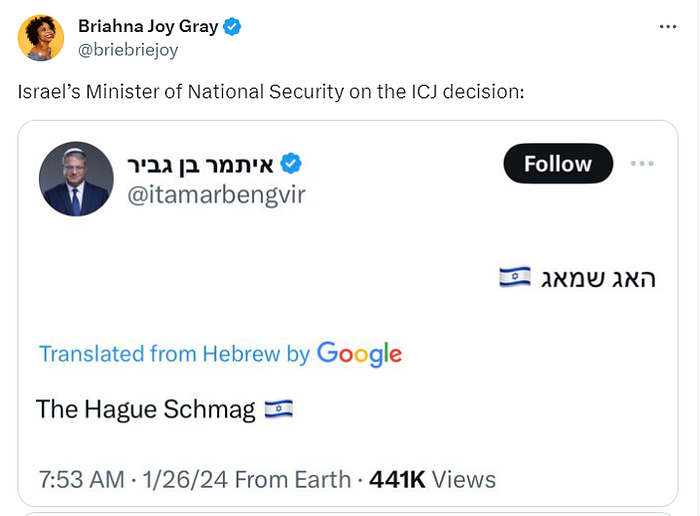Click the verified badge next to the Hebrew name
This screenshot has width=700, height=516.
[x=291, y=163]
